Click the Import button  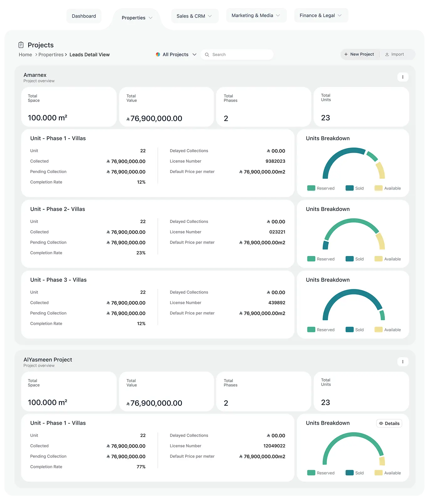click(x=395, y=54)
